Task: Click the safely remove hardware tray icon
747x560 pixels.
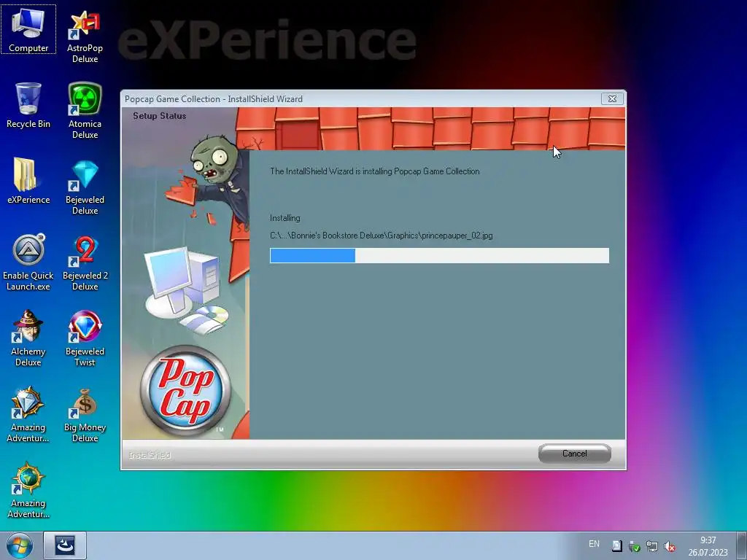Action: click(x=634, y=547)
